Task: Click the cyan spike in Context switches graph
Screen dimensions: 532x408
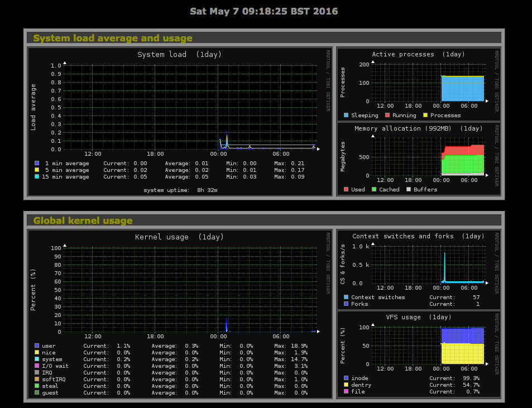Action: coord(444,267)
